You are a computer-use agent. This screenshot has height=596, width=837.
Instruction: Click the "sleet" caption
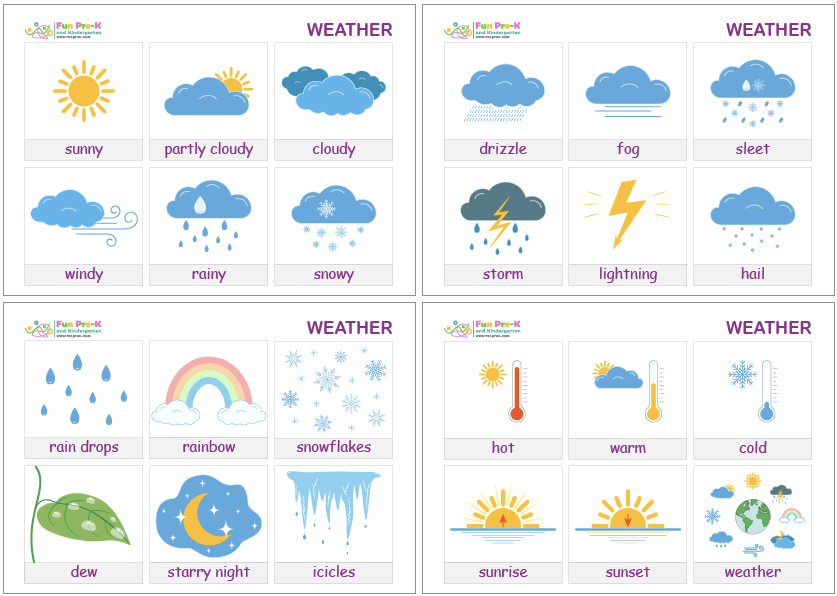tap(752, 149)
